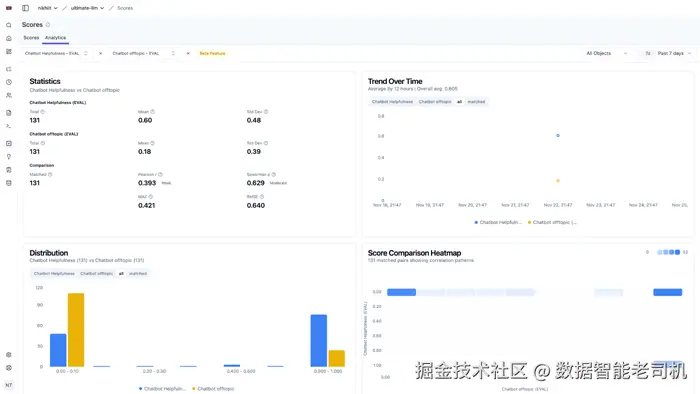The height and width of the screenshot is (394, 700).
Task: Select Chatbot offtopic tab in Distribution
Action: click(x=96, y=274)
